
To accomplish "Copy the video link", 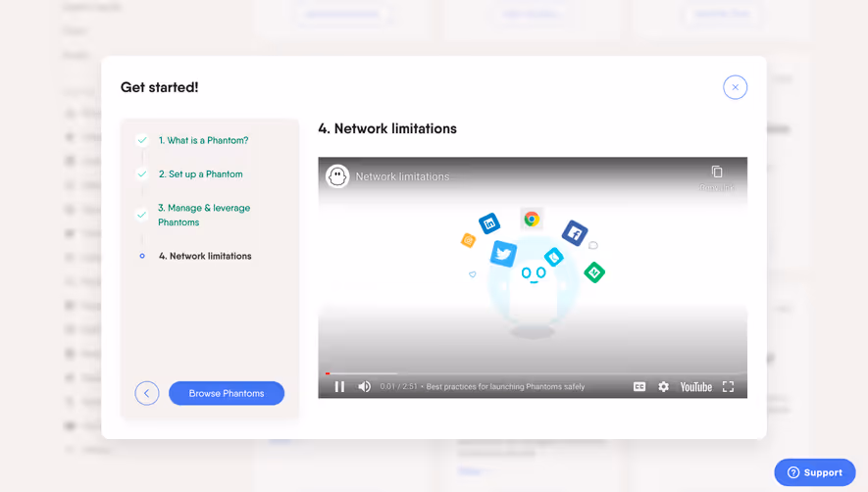I will pos(717,177).
